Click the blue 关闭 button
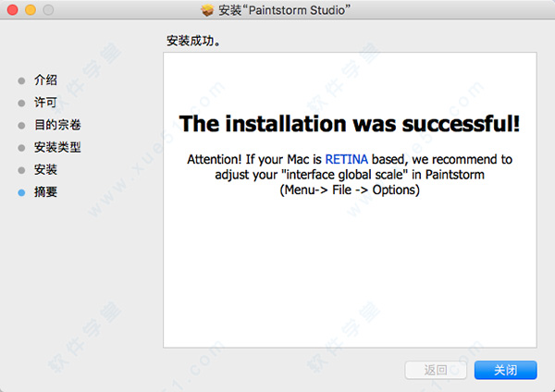Image resolution: width=555 pixels, height=392 pixels. [x=505, y=370]
